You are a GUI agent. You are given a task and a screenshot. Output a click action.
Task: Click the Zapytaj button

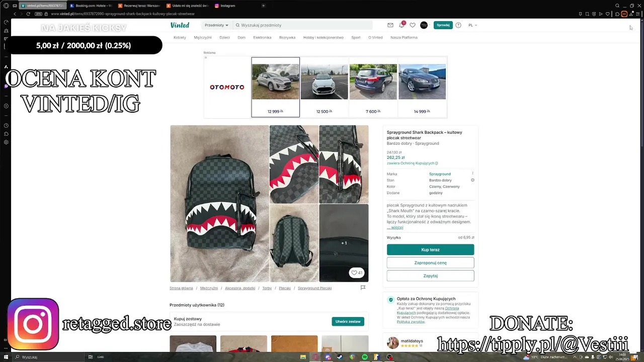point(430,276)
